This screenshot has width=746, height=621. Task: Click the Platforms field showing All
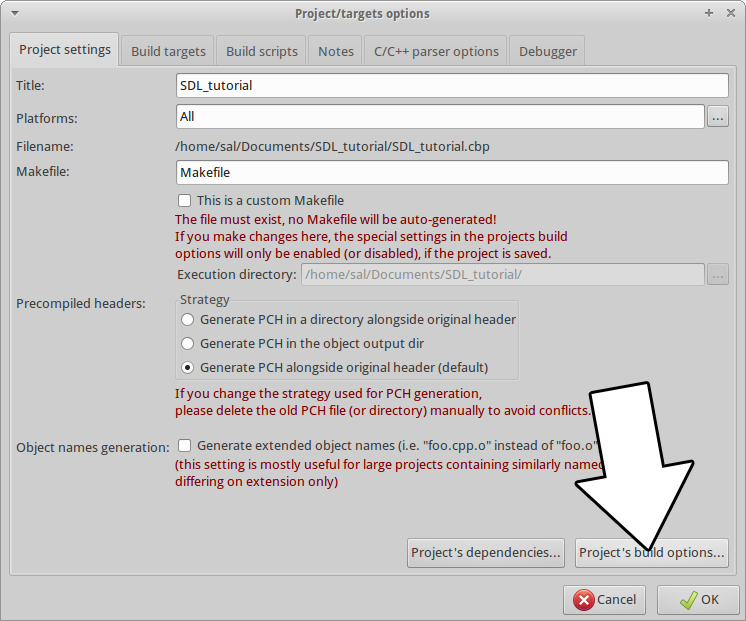coord(440,117)
